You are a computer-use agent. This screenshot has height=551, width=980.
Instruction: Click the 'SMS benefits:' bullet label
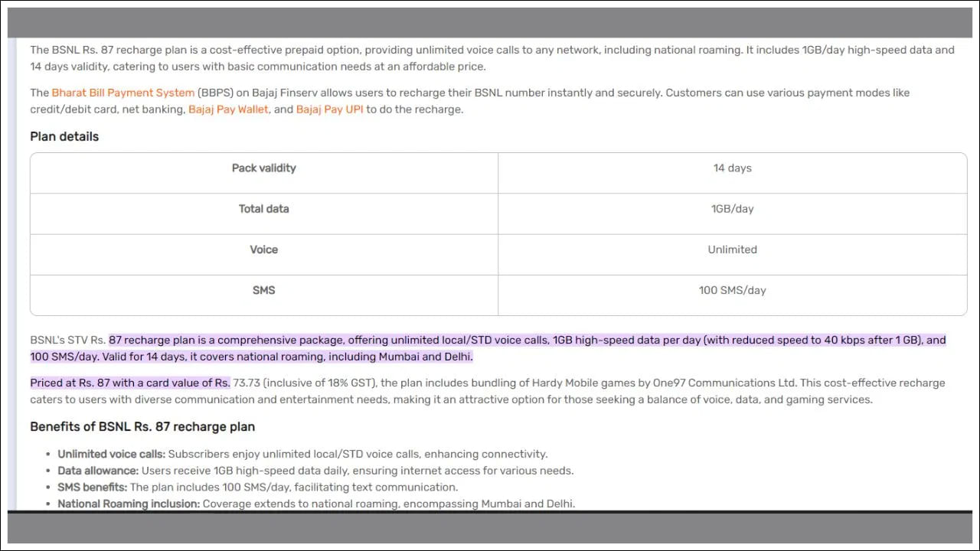point(93,487)
